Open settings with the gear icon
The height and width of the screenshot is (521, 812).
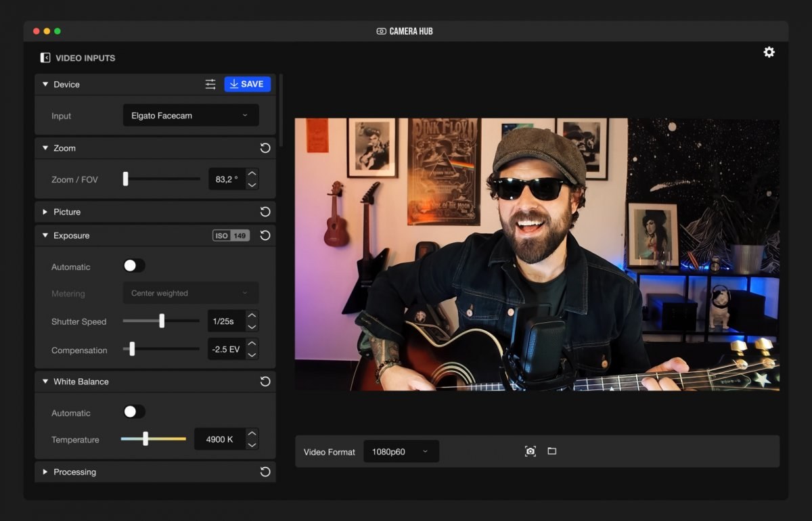(x=769, y=52)
